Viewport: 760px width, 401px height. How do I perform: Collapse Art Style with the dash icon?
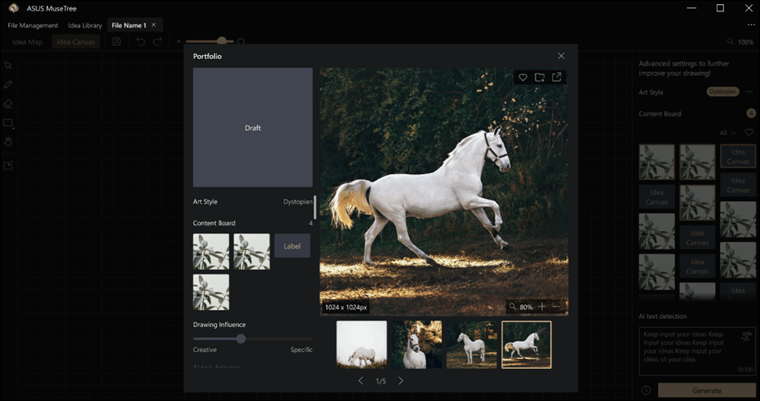(749, 92)
